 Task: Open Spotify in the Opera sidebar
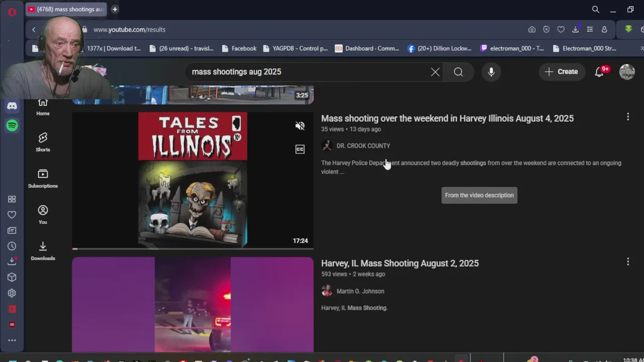pos(12,125)
